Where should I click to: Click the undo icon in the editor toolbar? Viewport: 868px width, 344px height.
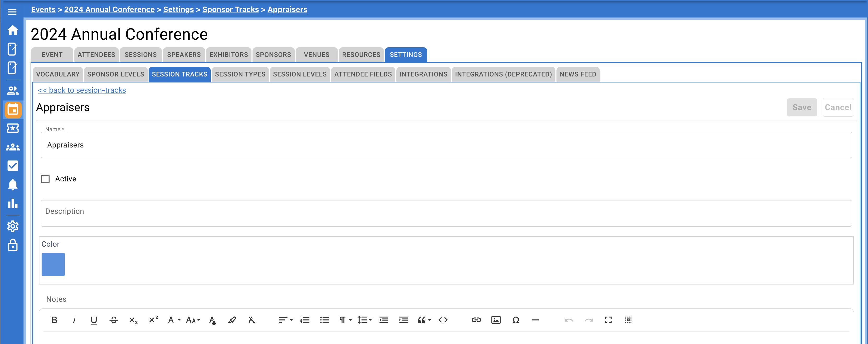[569, 320]
